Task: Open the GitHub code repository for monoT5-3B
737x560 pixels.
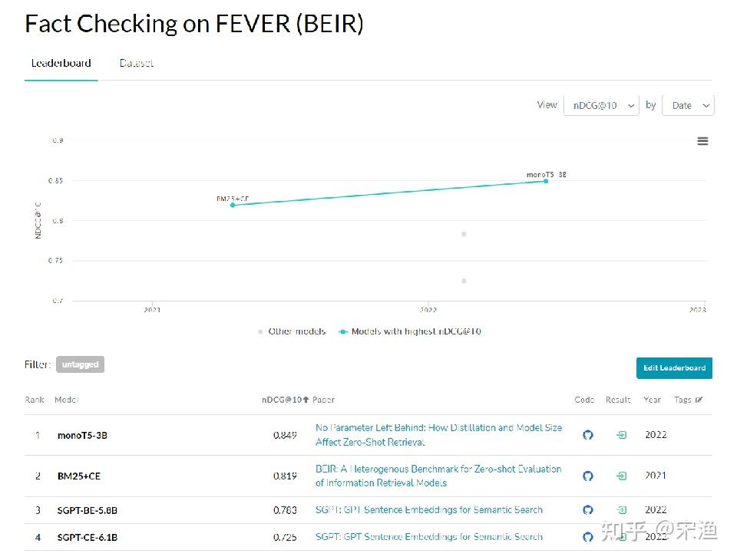Action: tap(588, 435)
